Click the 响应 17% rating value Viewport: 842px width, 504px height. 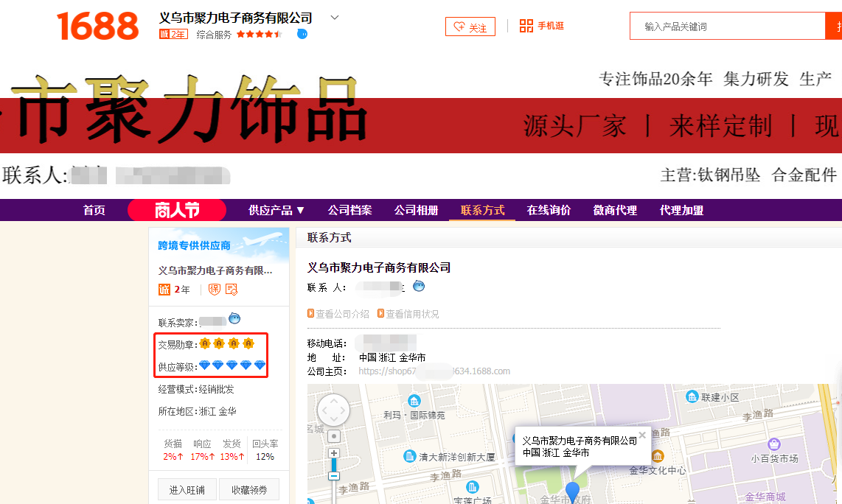click(203, 457)
